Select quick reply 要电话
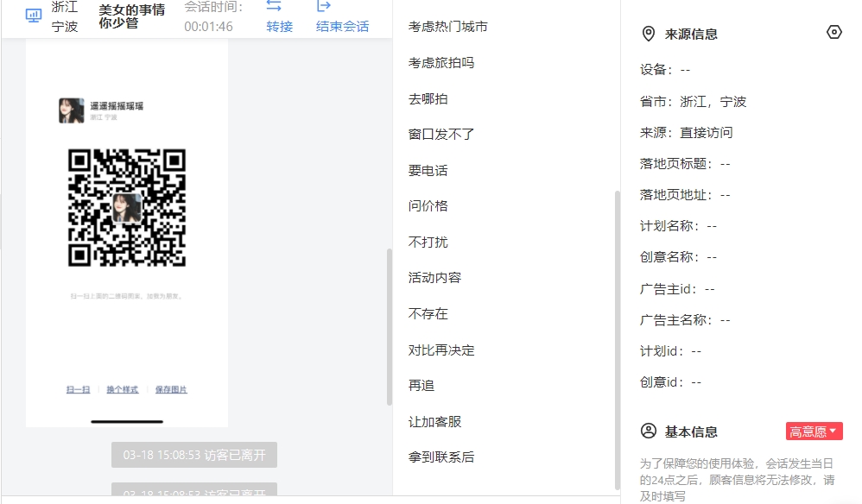Screen dimensions: 862x504 point(428,171)
